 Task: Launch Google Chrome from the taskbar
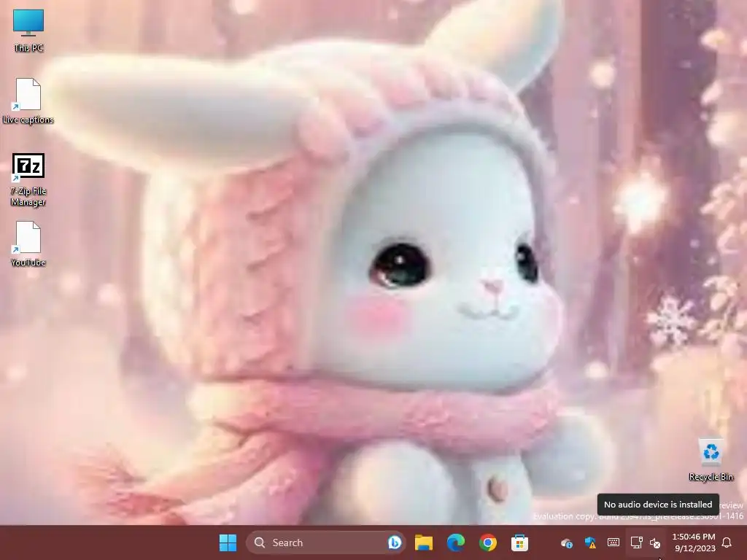click(488, 542)
